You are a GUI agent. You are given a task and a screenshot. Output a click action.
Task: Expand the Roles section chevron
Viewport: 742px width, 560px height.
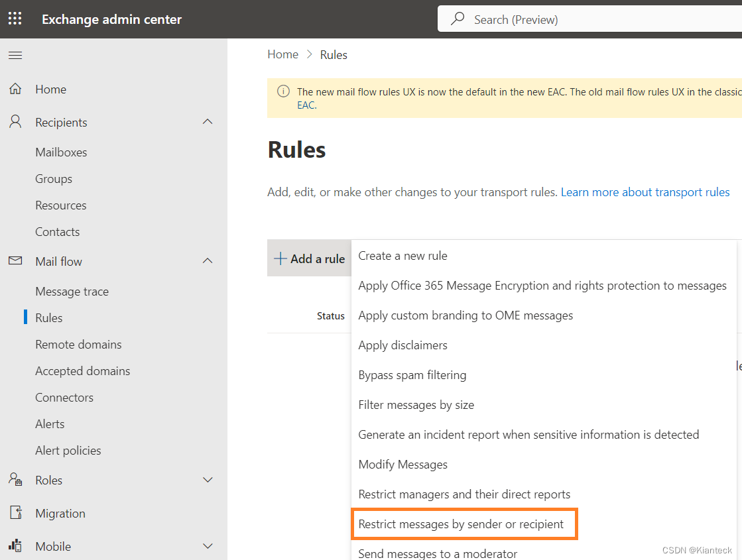[x=208, y=480]
